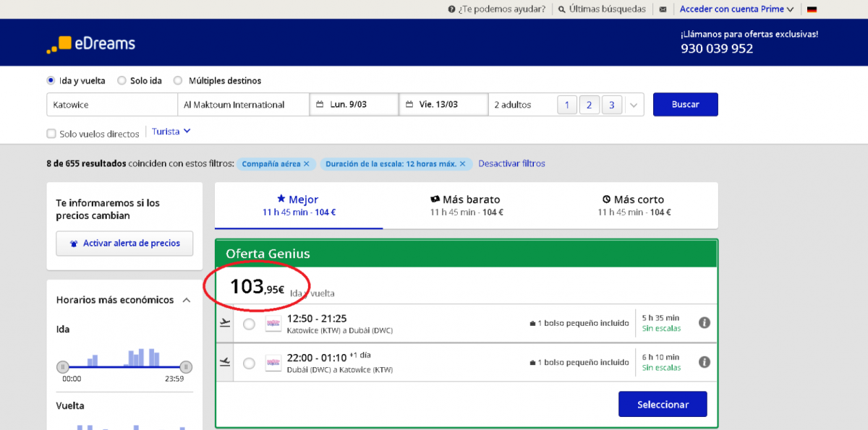Switch to the Más barato tab
Screen dimensions: 868x430
pyautogui.click(x=467, y=205)
